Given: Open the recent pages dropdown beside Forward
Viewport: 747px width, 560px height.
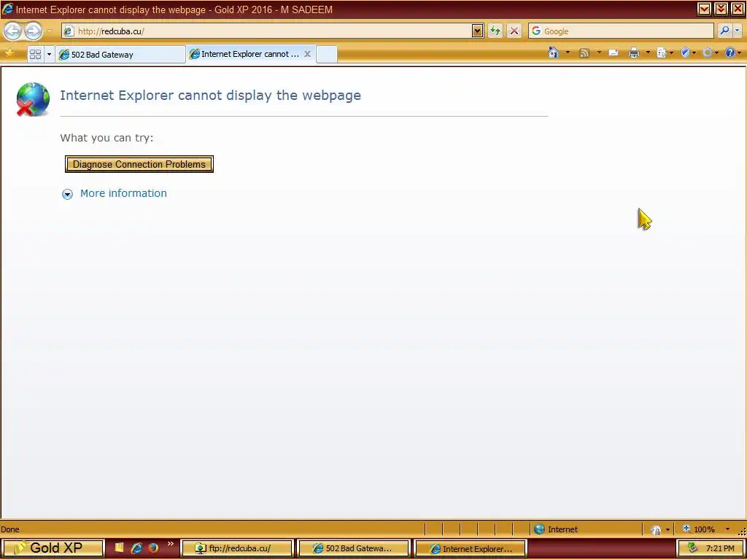Looking at the screenshot, I should click(x=50, y=31).
